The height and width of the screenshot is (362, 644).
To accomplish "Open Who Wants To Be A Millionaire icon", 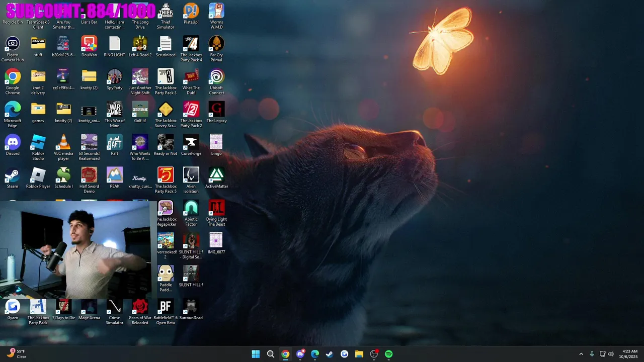I will [140, 147].
